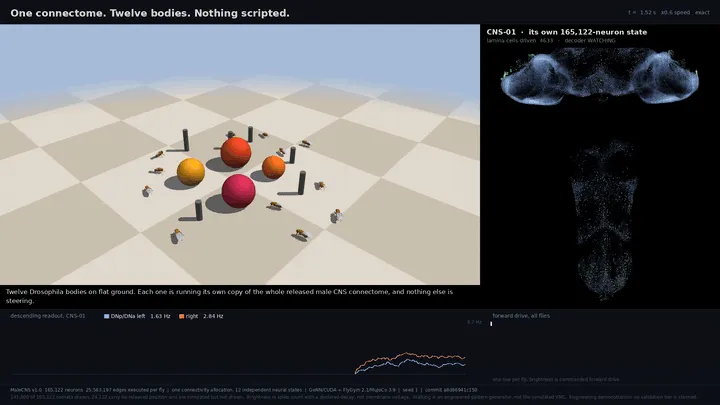This screenshot has height=405, width=720.
Task: Click the 'CNS-01 · its own 165,122-neuron state' heading
Action: pos(567,32)
